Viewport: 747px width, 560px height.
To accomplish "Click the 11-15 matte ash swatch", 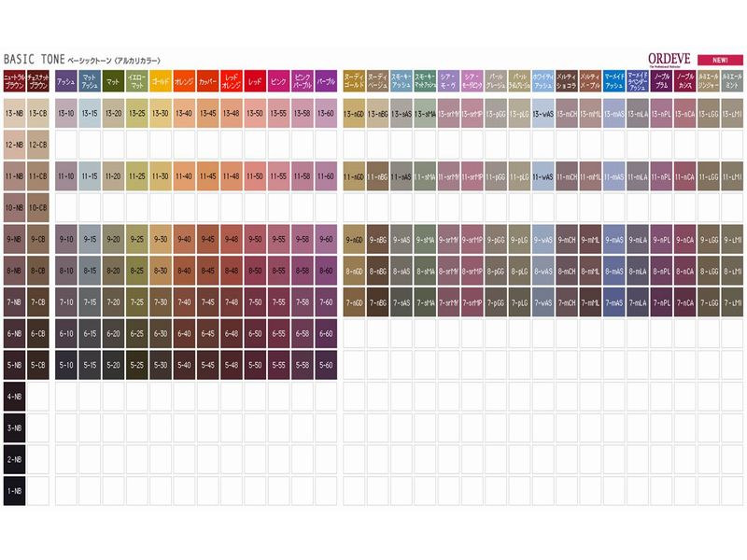I will [x=90, y=175].
